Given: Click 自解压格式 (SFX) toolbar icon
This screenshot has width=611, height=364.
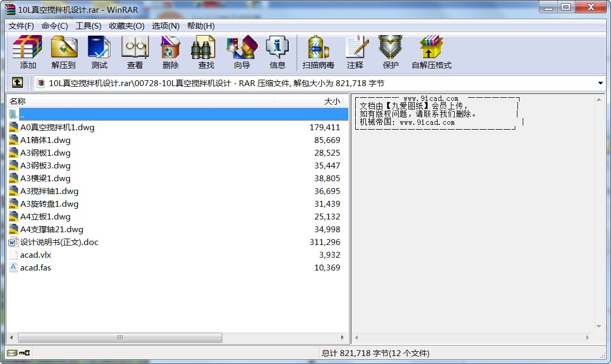Looking at the screenshot, I should tap(431, 52).
